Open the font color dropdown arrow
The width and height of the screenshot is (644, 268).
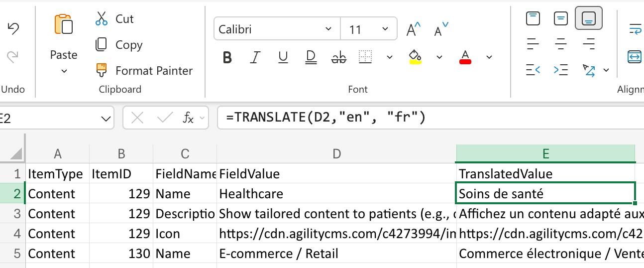(x=489, y=57)
